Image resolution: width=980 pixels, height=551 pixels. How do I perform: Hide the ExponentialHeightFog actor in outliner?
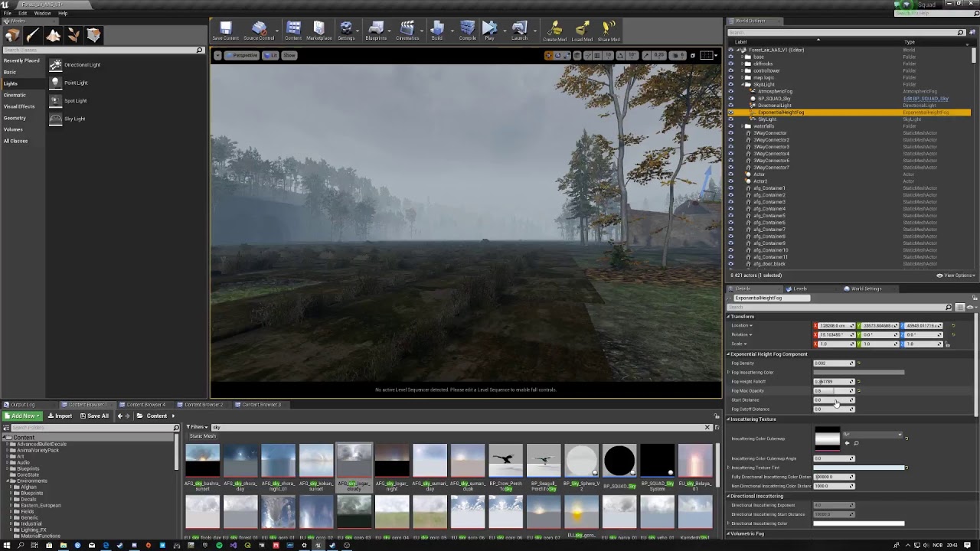point(730,112)
